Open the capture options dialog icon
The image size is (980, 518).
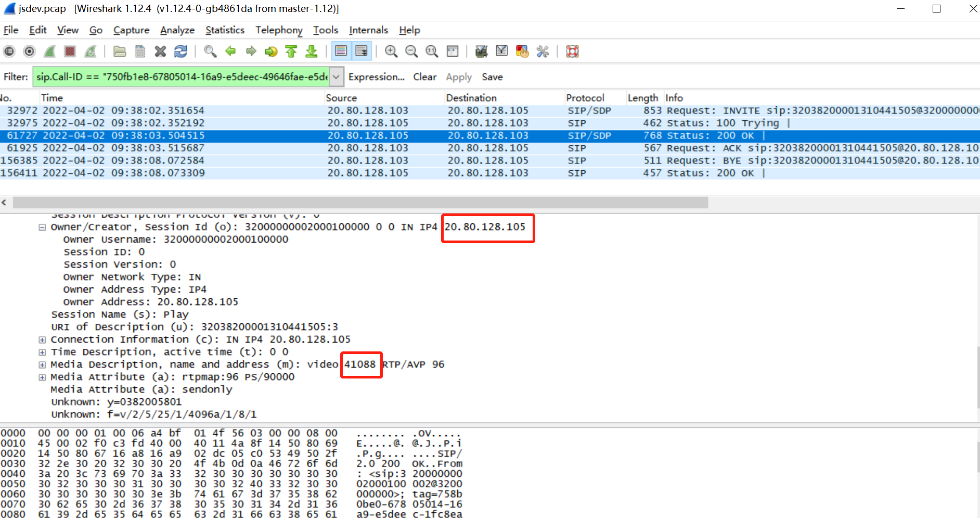[30, 51]
